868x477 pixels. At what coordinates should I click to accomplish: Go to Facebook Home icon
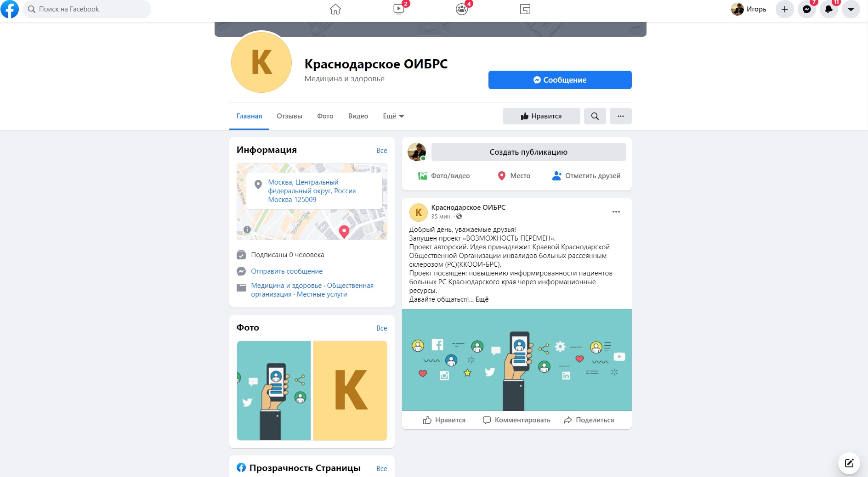pyautogui.click(x=335, y=9)
